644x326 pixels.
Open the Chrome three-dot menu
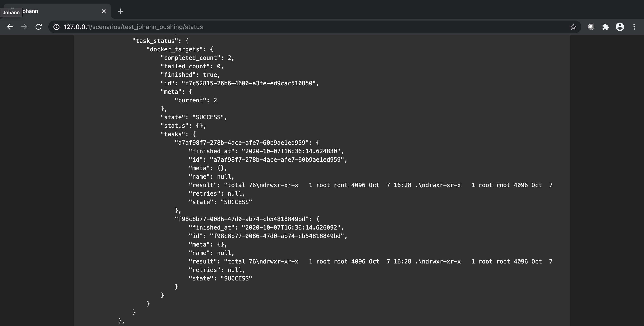click(634, 27)
